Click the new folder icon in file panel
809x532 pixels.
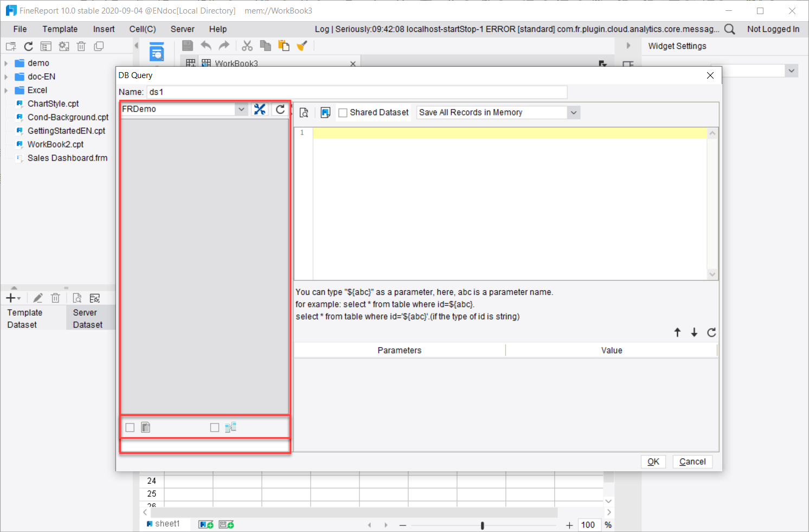pos(11,47)
